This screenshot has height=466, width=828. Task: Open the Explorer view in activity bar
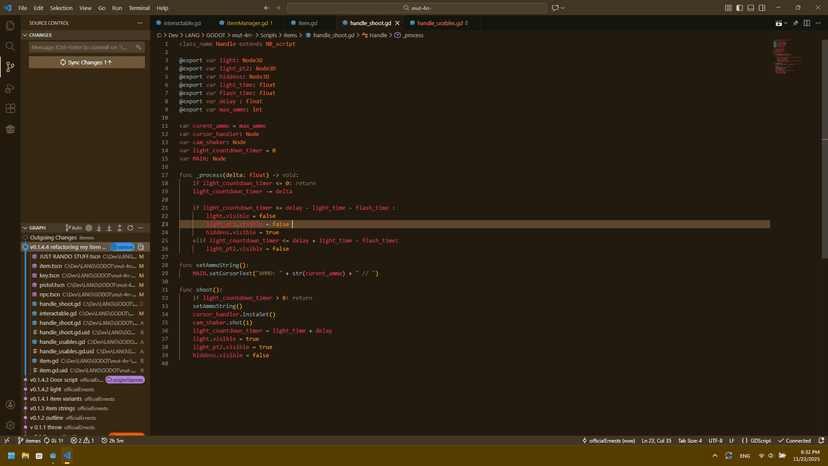(x=10, y=25)
